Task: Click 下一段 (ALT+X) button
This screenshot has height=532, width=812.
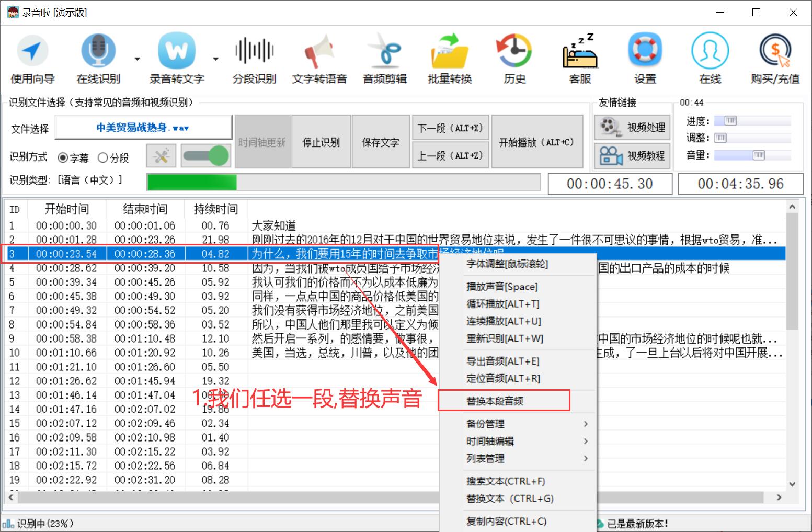Action: (451, 128)
